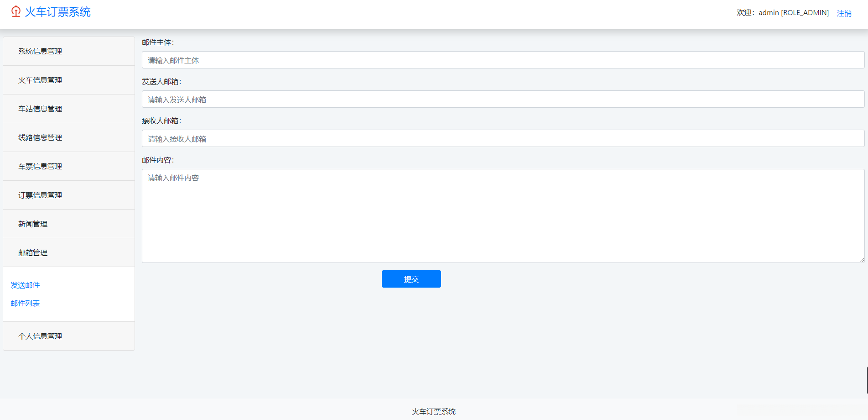Click the 欢迎: admin [ROLE_ADMIN] text

click(783, 13)
